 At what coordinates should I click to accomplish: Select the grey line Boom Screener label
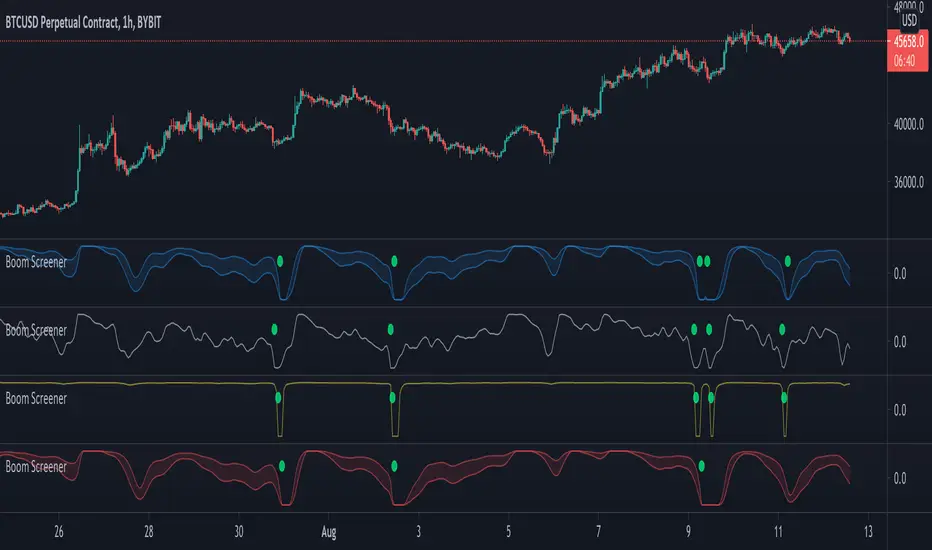pos(36,331)
